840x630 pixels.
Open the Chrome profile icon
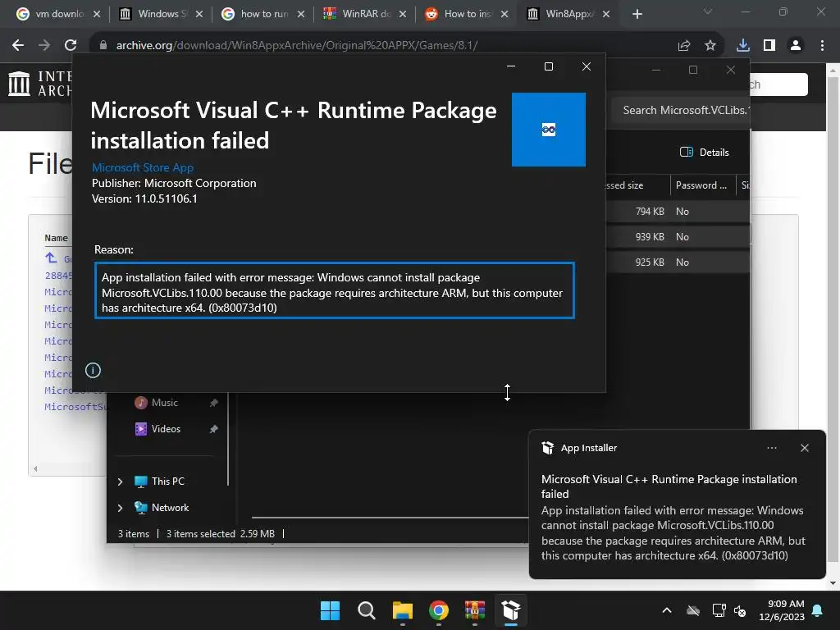[x=796, y=46]
